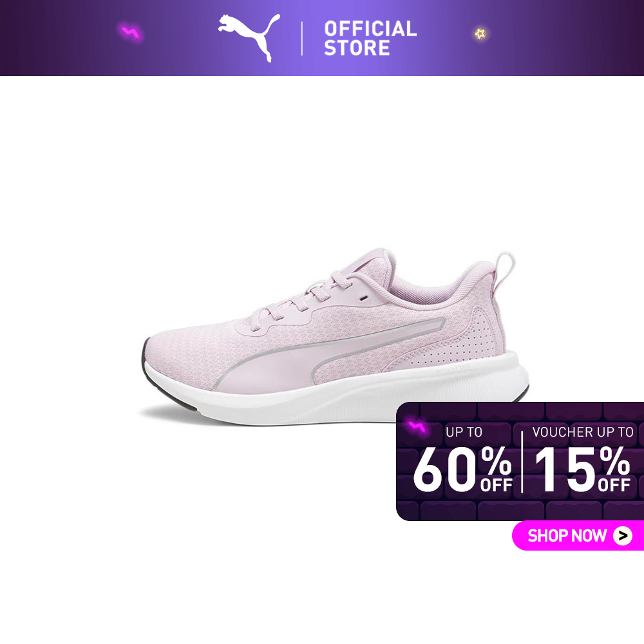Click the pink Puma sneaker image

335,337
